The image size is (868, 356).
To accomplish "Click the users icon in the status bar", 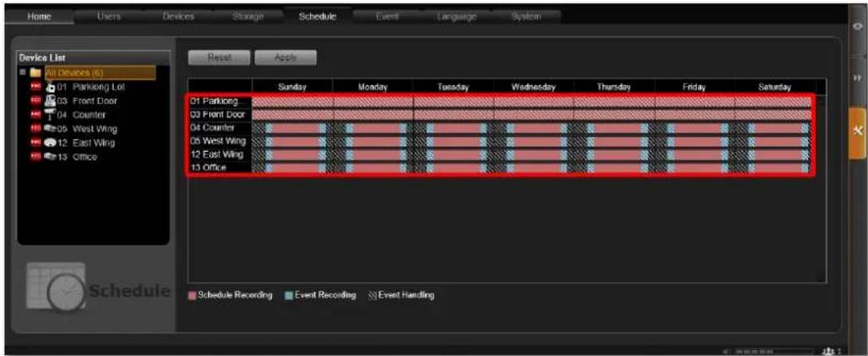I will tap(831, 351).
